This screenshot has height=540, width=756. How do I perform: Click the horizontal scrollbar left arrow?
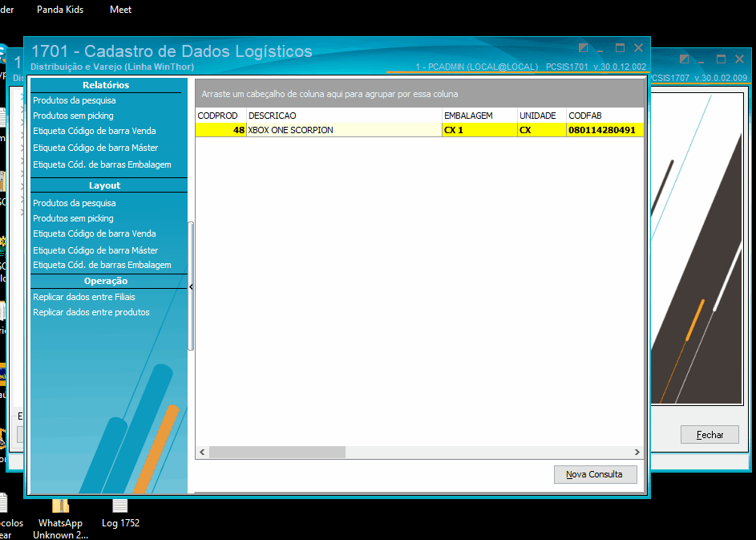point(202,453)
